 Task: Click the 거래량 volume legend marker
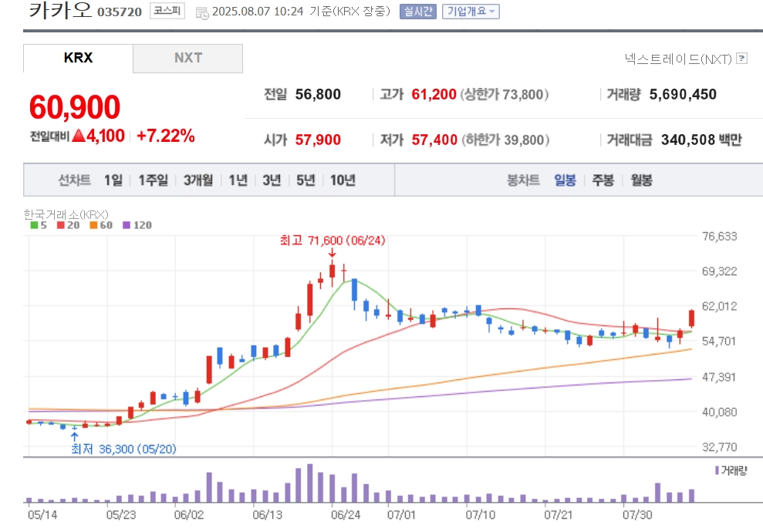coord(717,470)
